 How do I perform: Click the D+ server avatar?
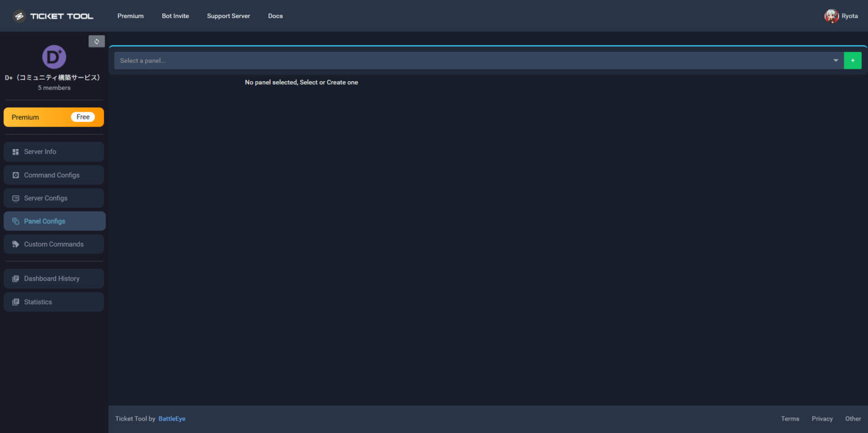[54, 57]
